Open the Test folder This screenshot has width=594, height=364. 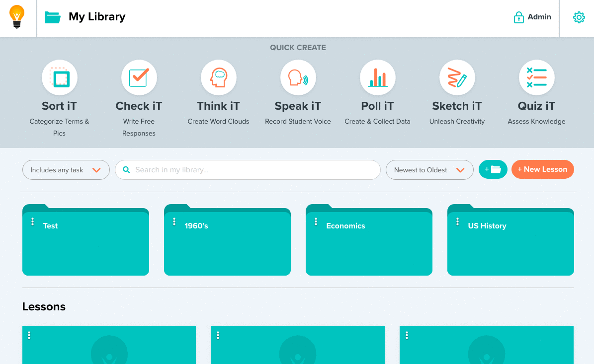pos(85,240)
